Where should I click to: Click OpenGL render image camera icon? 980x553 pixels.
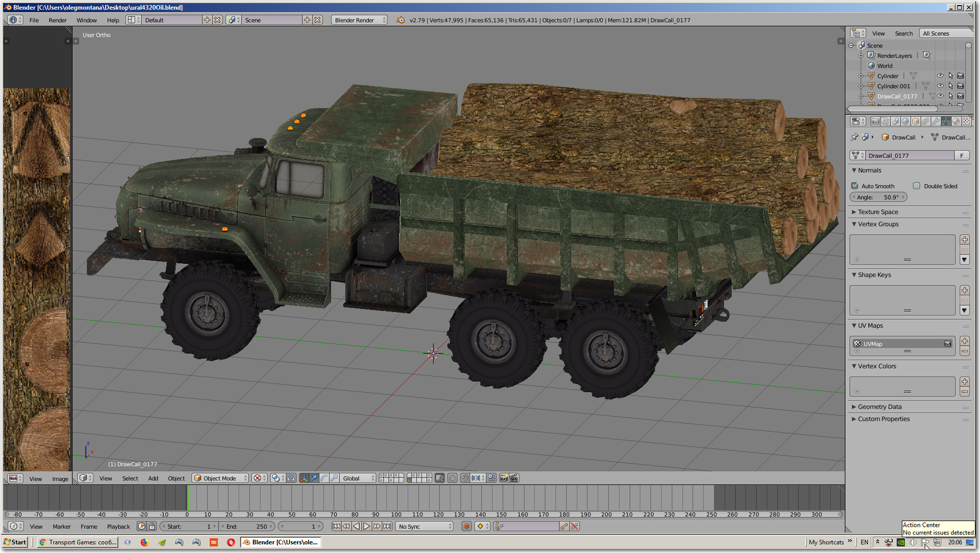coord(504,478)
